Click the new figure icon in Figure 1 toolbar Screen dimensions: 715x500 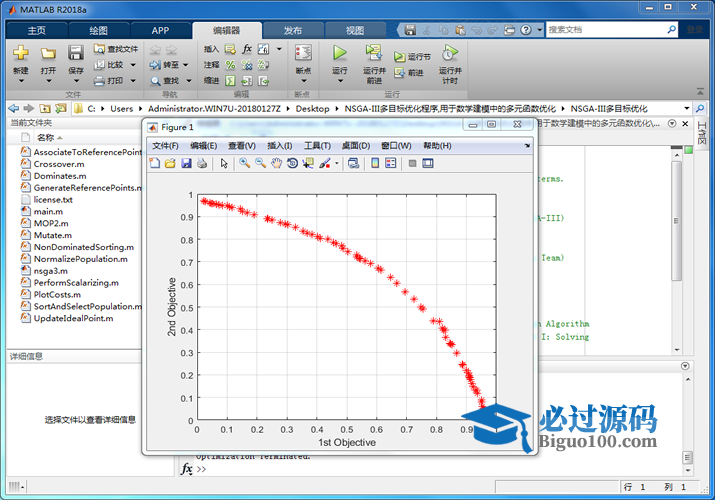(155, 163)
